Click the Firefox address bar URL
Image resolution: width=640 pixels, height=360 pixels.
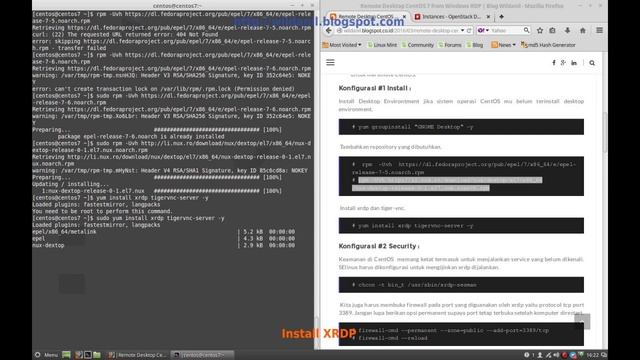click(401, 31)
